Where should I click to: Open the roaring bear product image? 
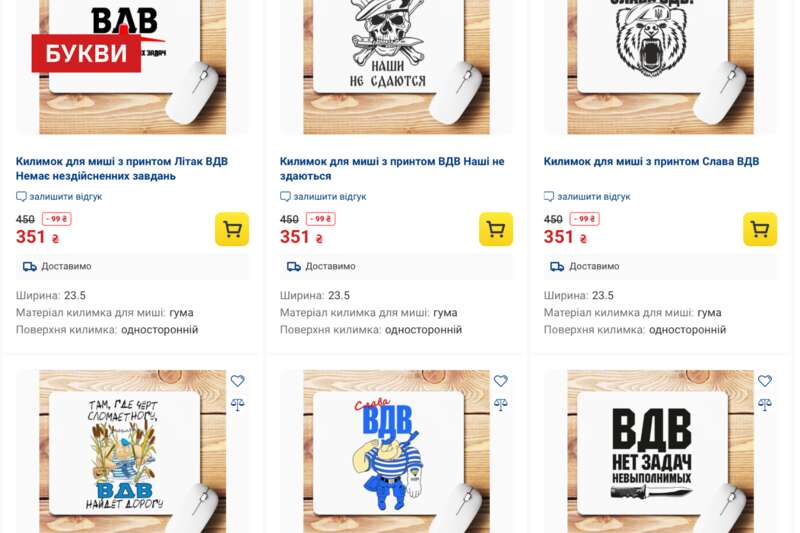pyautogui.click(x=660, y=67)
